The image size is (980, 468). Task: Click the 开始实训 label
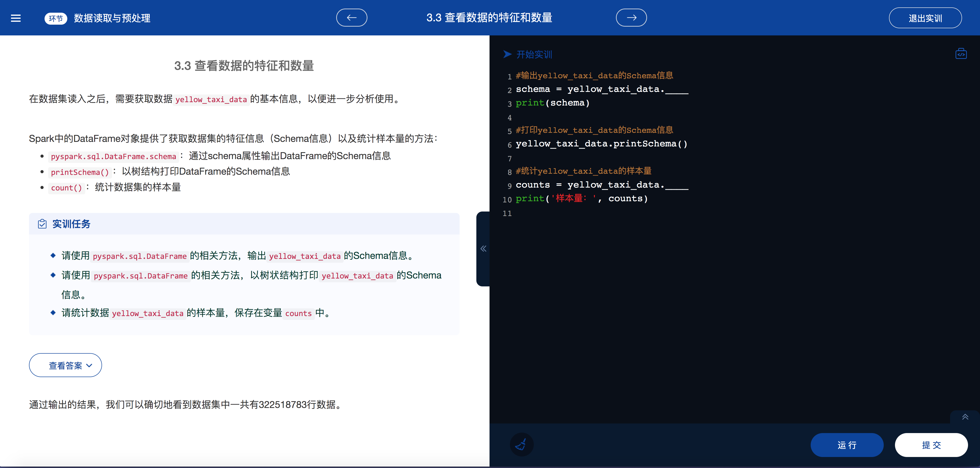(x=534, y=54)
